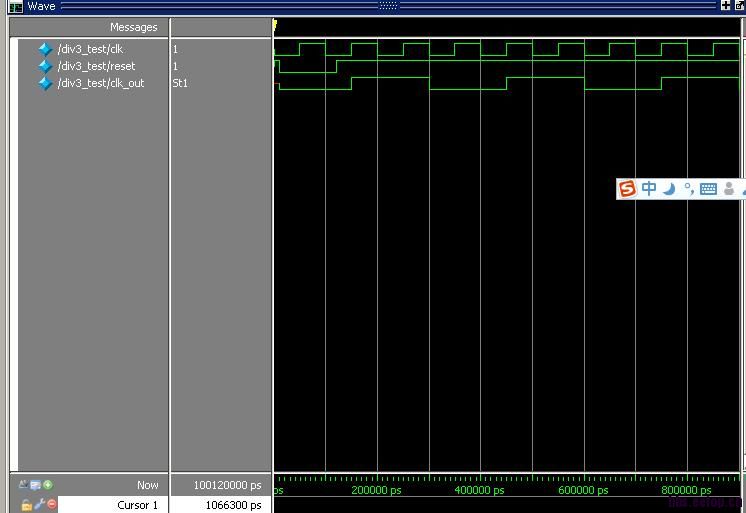The width and height of the screenshot is (746, 513).
Task: Select the /div3_test/clk signal
Action: tap(90, 49)
